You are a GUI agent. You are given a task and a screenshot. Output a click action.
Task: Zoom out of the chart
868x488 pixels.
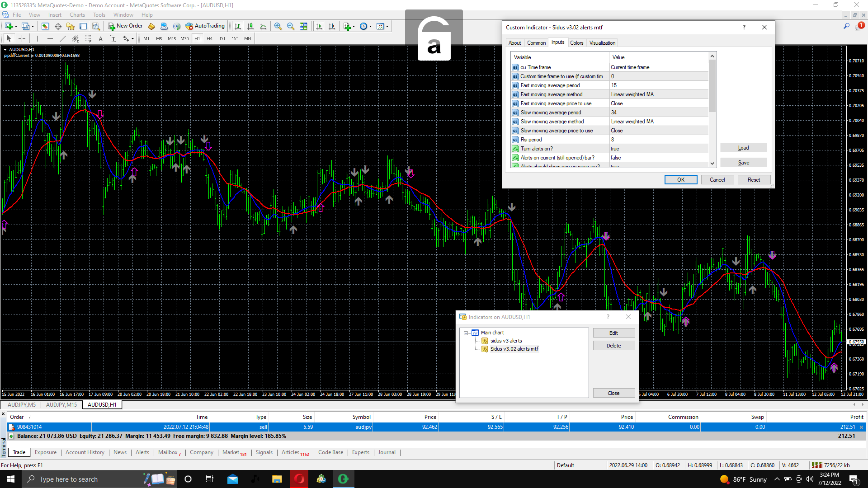pyautogui.click(x=291, y=26)
